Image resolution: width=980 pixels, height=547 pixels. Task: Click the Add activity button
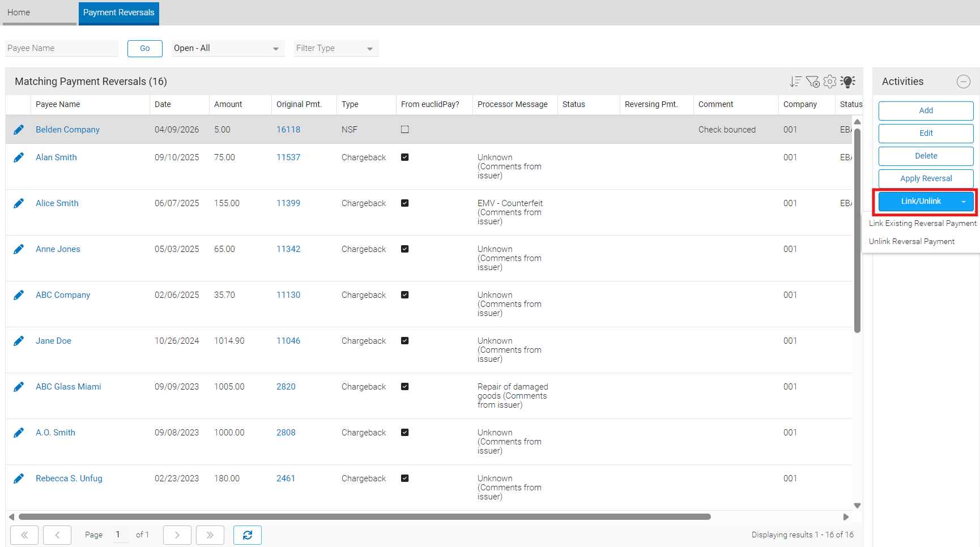(x=926, y=111)
